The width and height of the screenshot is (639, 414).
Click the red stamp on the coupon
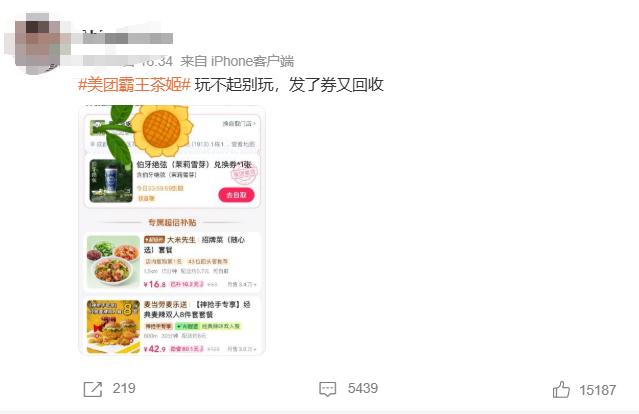pos(244,174)
